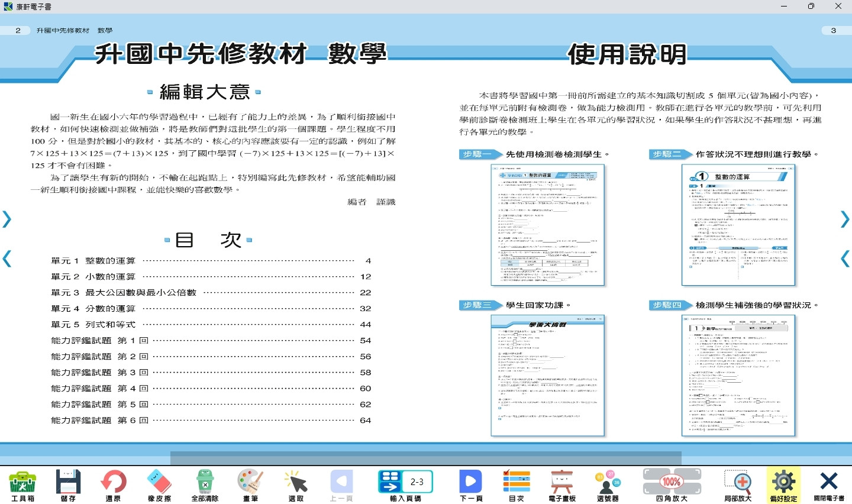Open 能力評鑑試題 第 4 回 entry
Image resolution: width=852 pixels, height=504 pixels.
coord(211,389)
